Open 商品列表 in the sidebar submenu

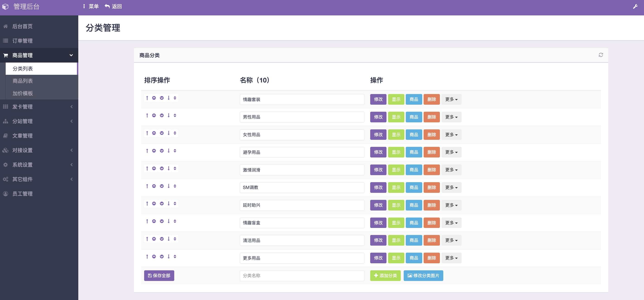(23, 81)
